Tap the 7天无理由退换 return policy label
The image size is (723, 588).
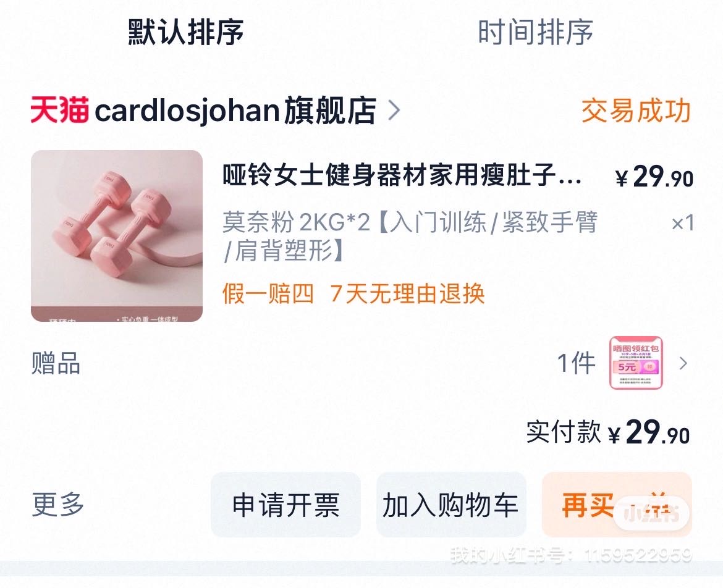point(407,293)
